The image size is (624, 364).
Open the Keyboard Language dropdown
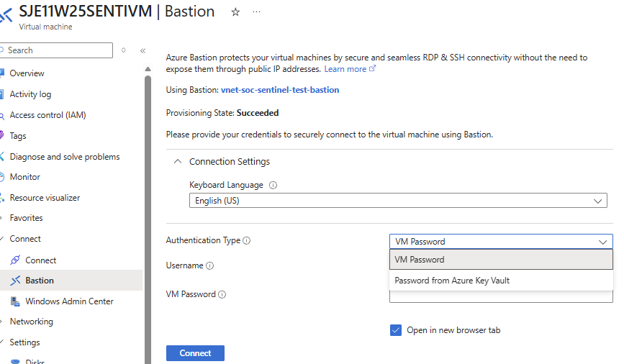pos(398,201)
